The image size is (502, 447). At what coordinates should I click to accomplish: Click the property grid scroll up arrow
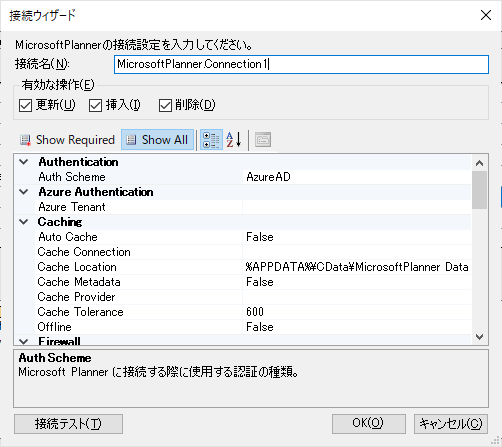tap(479, 163)
